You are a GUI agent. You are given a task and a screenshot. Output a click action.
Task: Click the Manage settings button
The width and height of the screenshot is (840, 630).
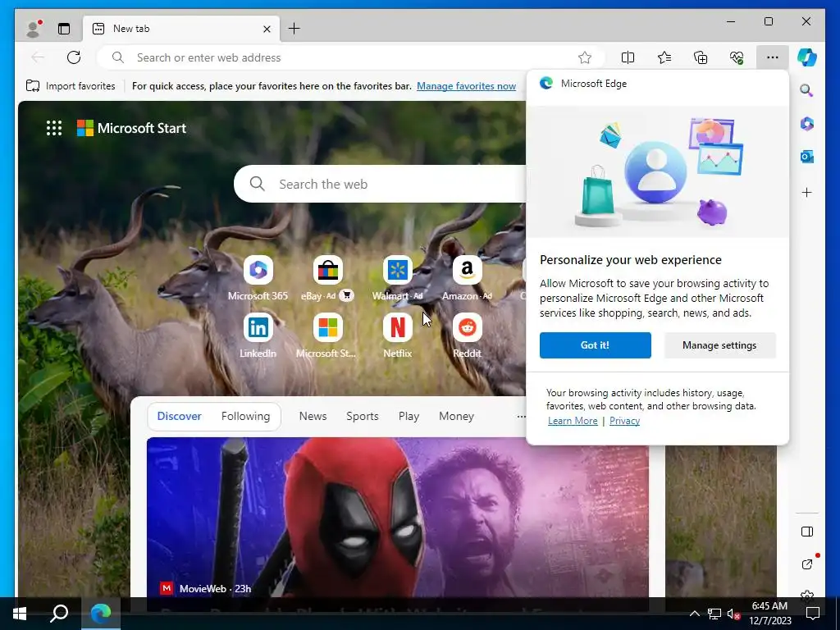(719, 345)
